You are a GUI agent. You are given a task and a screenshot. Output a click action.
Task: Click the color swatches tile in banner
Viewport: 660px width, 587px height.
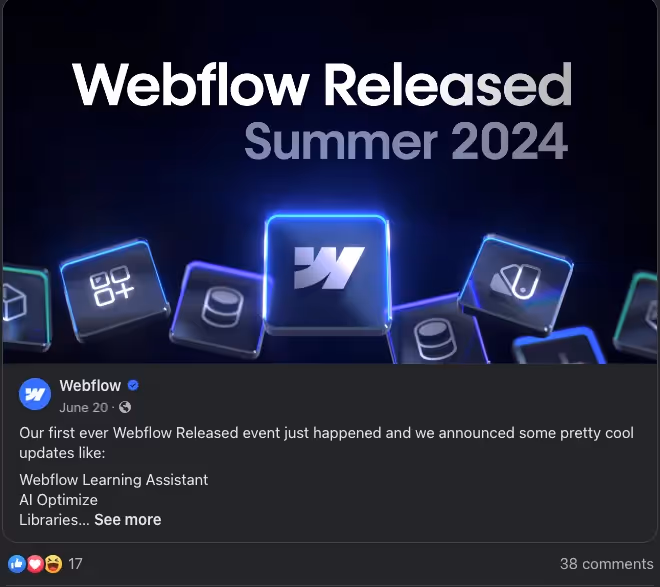coord(516,281)
